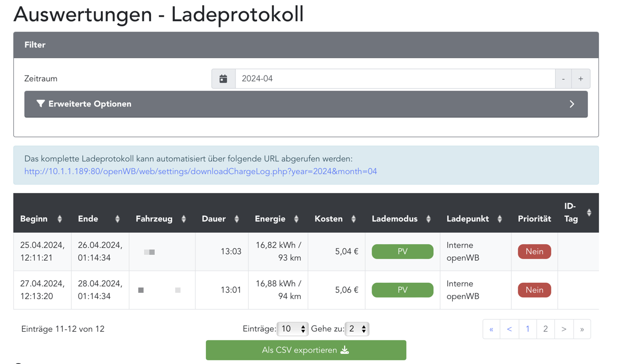Click the funnel filter icon
Viewport: 636px width, 364px height.
click(40, 104)
